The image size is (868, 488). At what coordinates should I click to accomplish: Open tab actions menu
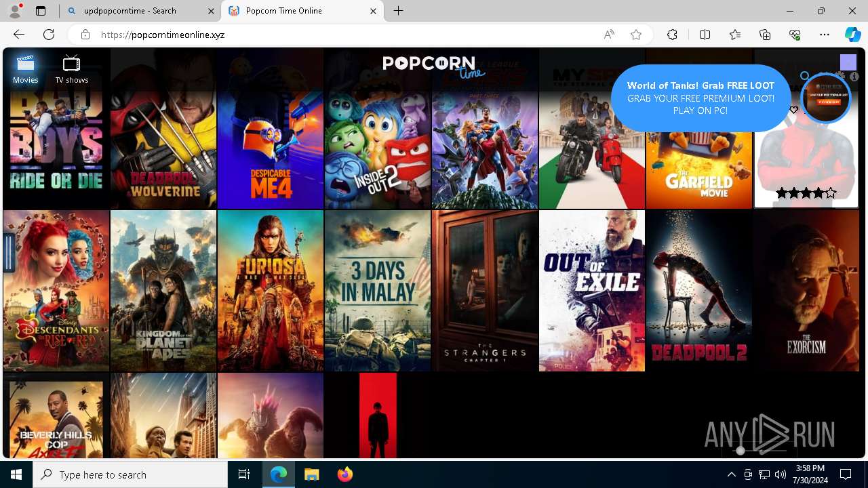point(41,11)
